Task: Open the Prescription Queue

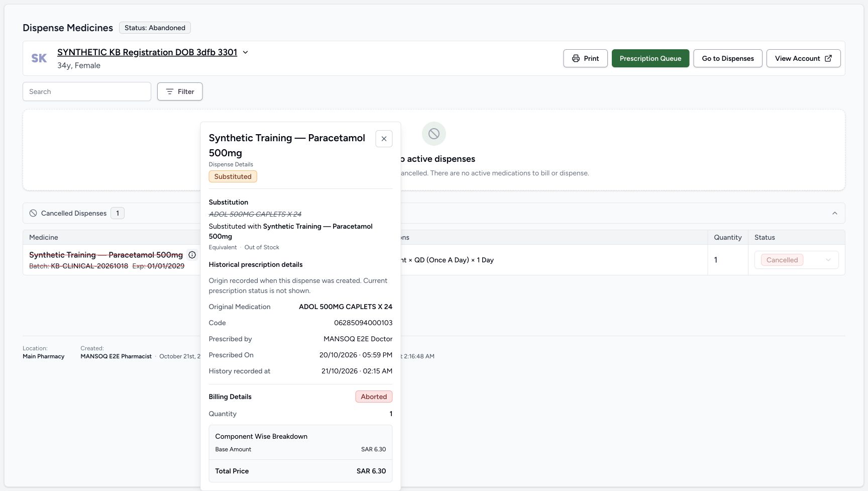Action: [x=650, y=58]
